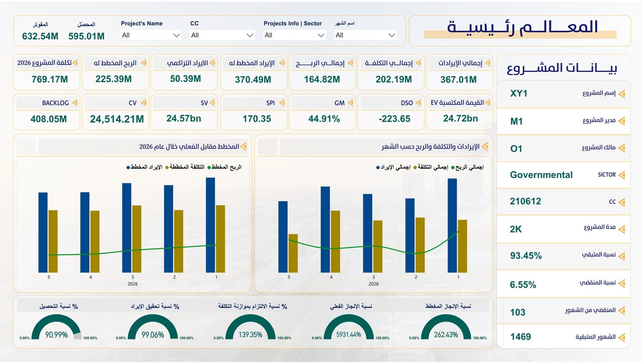Select the 139.35% cost budget gauge
The height and width of the screenshot is (364, 642).
click(250, 327)
